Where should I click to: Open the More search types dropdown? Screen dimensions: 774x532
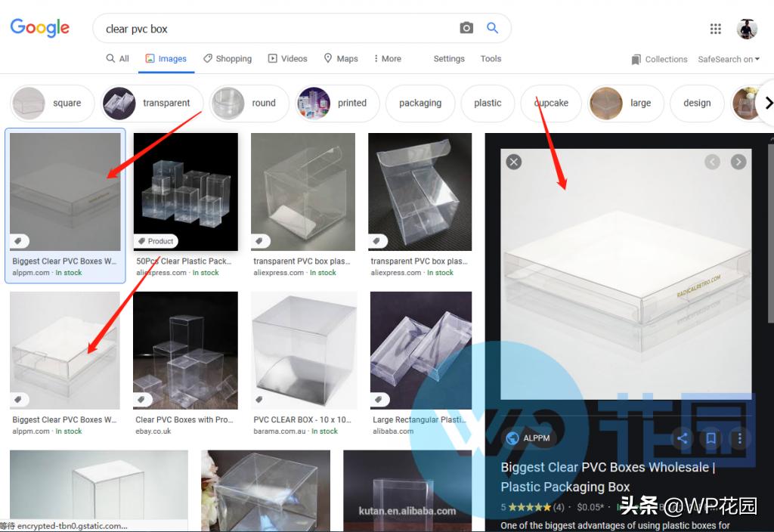[387, 58]
